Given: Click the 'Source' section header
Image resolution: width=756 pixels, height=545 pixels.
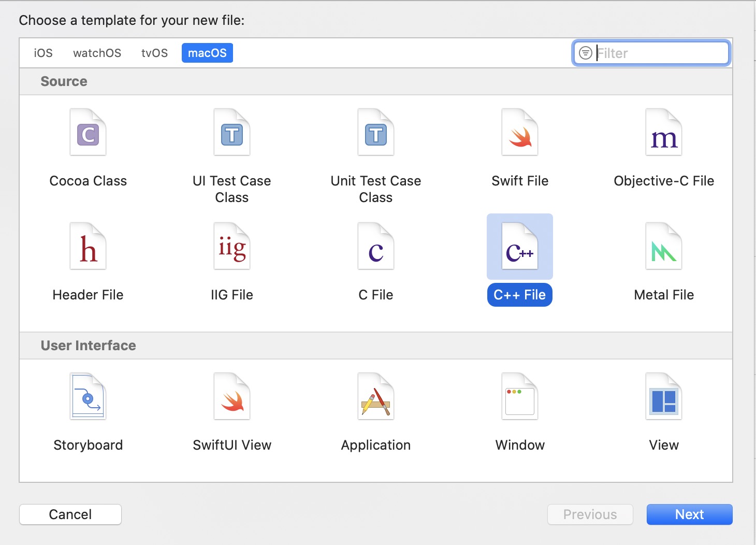Looking at the screenshot, I should tap(64, 81).
